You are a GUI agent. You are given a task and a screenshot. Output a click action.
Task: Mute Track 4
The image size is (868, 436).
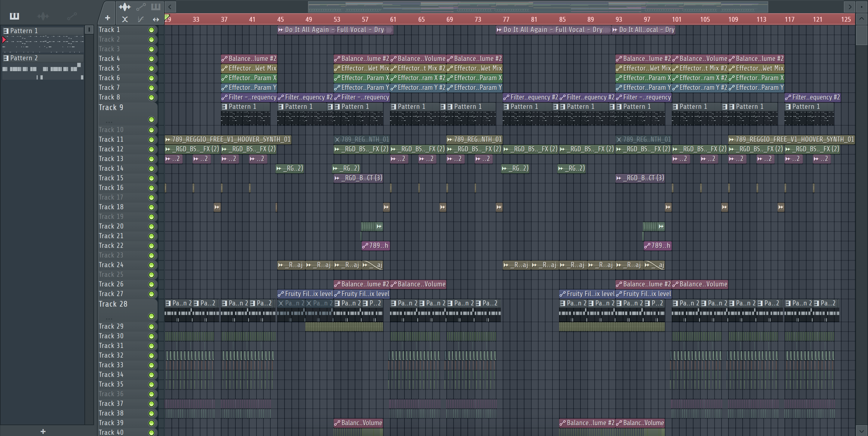(x=151, y=59)
